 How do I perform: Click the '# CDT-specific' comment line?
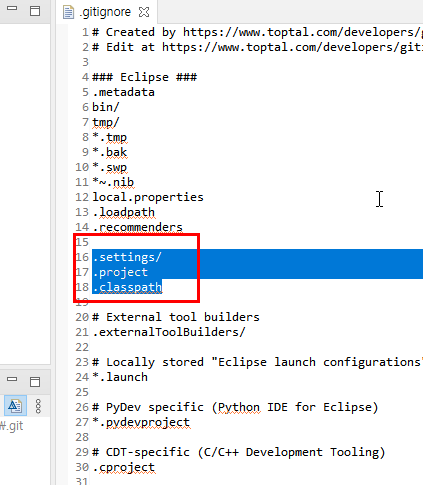(239, 452)
